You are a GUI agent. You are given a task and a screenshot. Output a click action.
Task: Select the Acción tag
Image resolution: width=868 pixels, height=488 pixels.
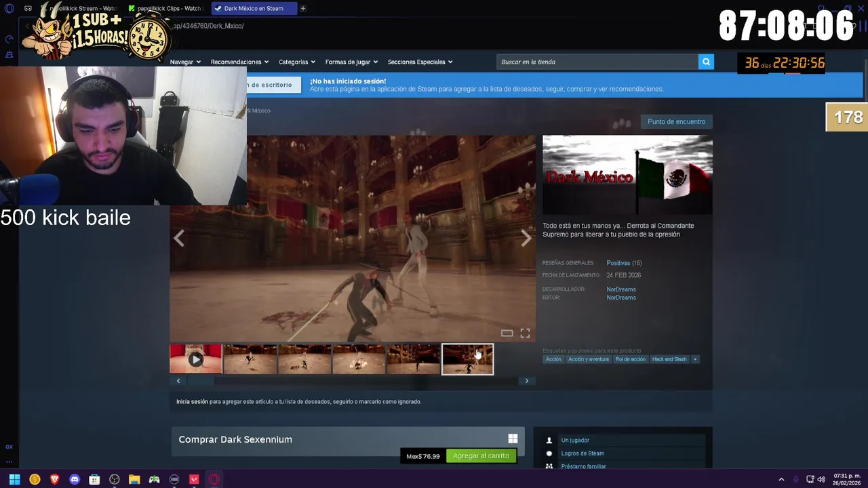[553, 359]
